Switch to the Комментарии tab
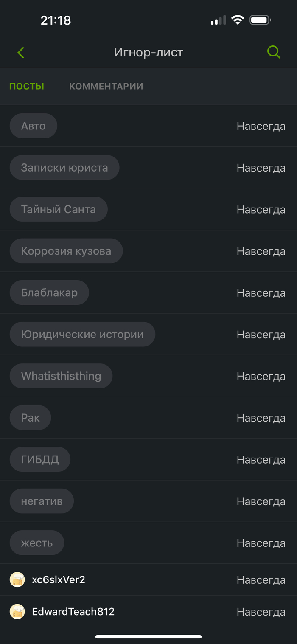Screen dimensions: 297x644 point(106,86)
